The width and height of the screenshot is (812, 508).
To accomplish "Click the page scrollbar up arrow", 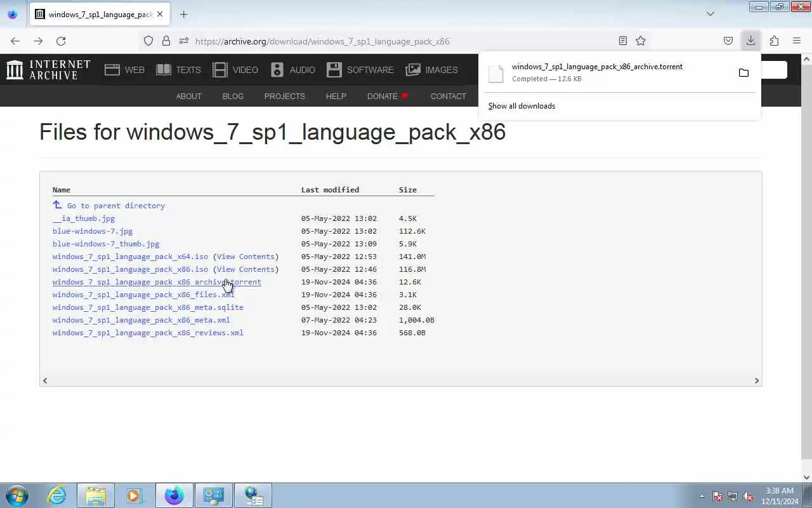I will [806, 59].
